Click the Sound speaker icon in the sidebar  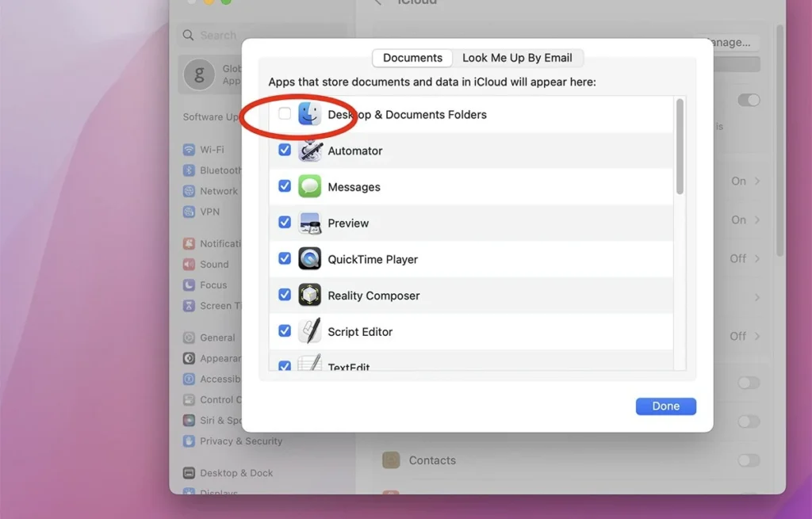(x=189, y=264)
